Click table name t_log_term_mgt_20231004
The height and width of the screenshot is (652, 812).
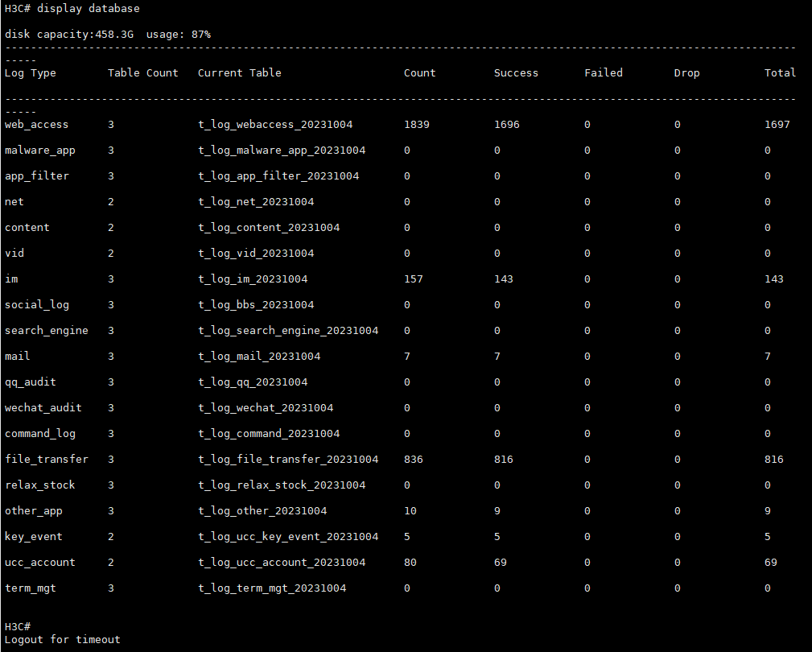click(x=272, y=588)
